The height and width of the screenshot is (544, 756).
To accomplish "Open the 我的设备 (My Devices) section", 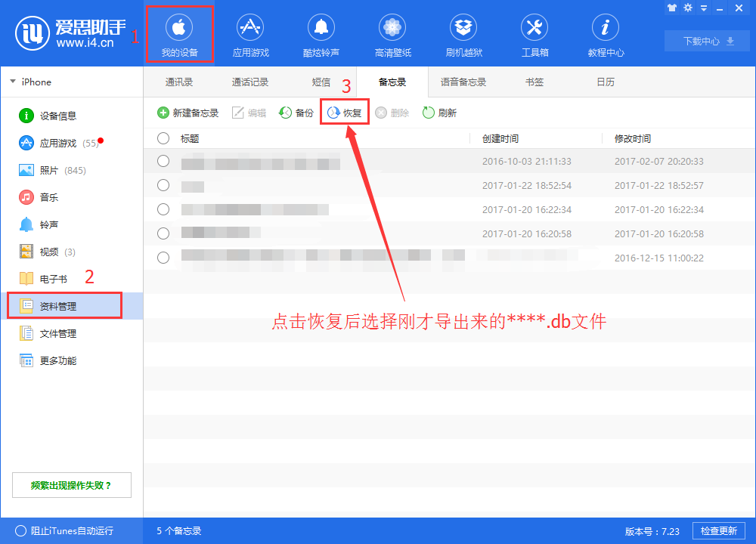I will pyautogui.click(x=179, y=33).
